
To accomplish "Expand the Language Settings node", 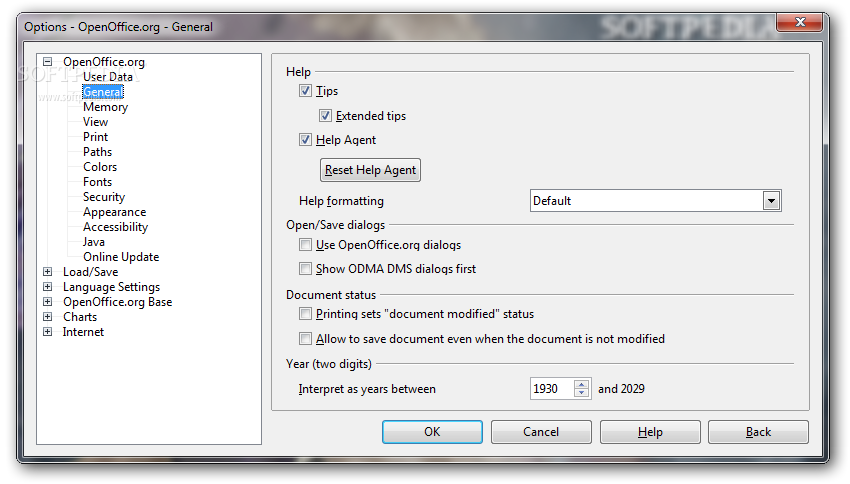I will pyautogui.click(x=48, y=287).
